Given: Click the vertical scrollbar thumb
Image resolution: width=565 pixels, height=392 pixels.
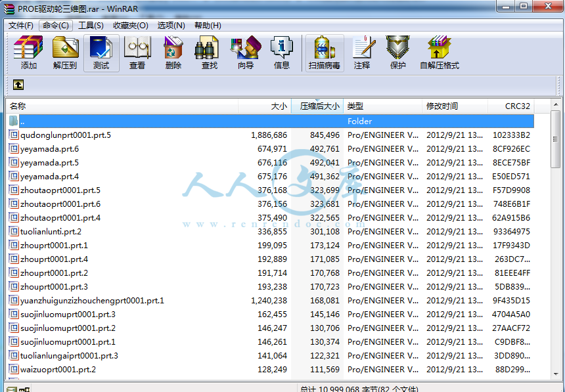Looking at the screenshot, I should [555, 139].
